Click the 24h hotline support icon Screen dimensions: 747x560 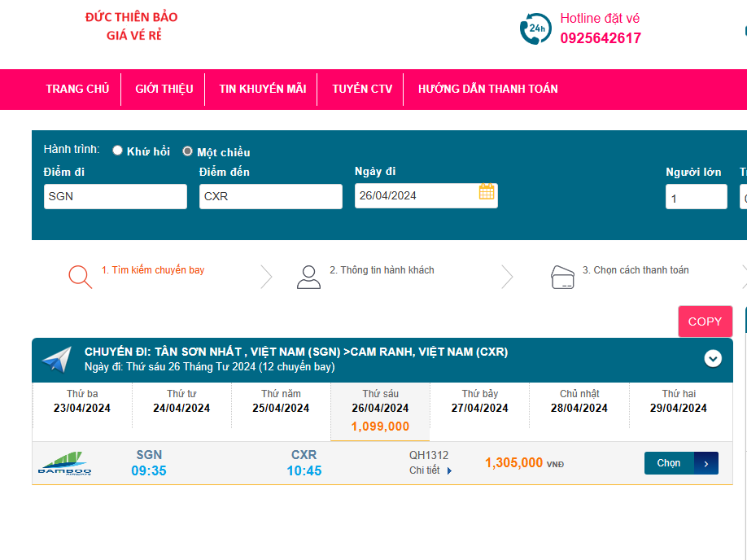click(535, 28)
